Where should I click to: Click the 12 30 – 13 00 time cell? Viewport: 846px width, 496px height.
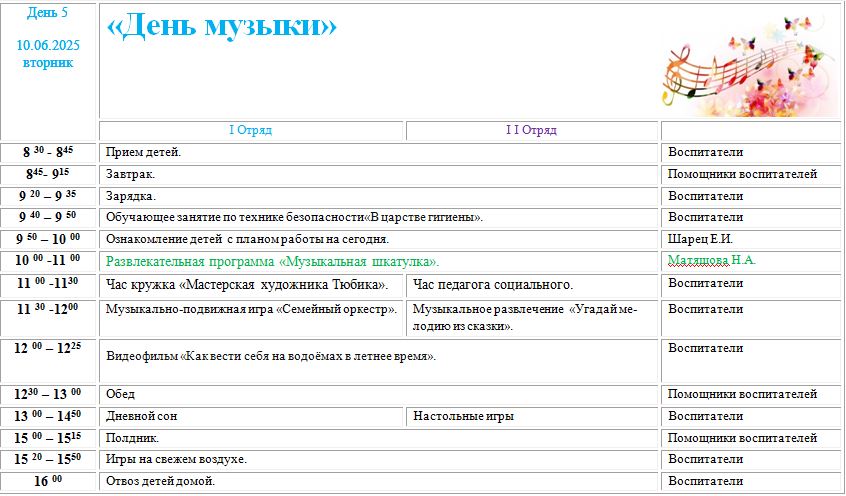(x=47, y=395)
